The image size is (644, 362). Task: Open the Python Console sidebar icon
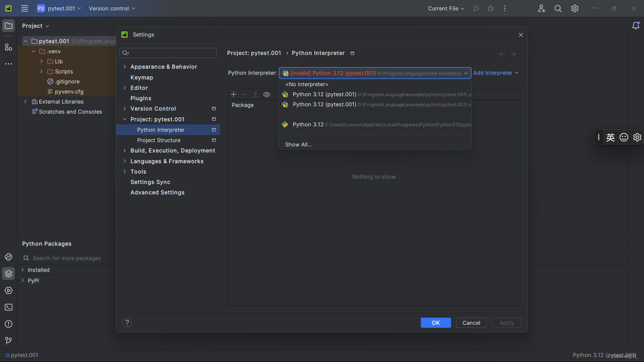pos(8,257)
